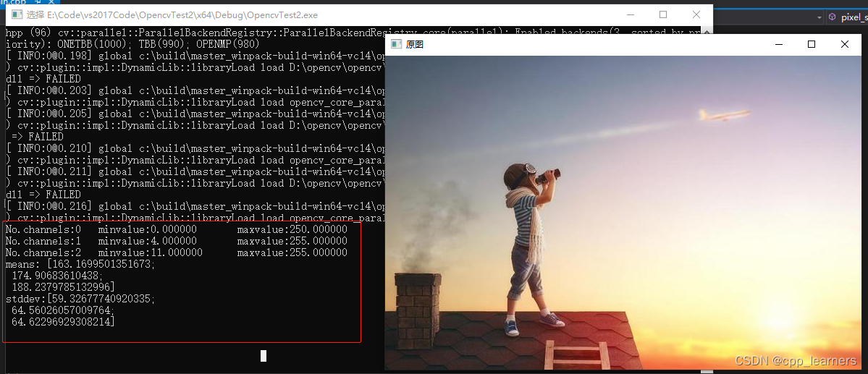868x374 pixels.
Task: Click the log prefix [ INFO:0@0.198]
Action: pyautogui.click(x=49, y=56)
